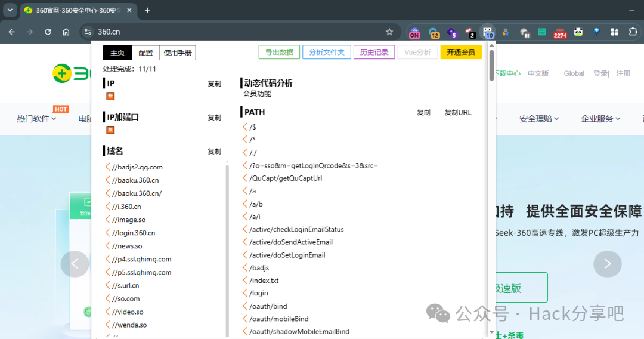The image size is (644, 339).
Task: Copy the IP section with 复制
Action: (214, 84)
